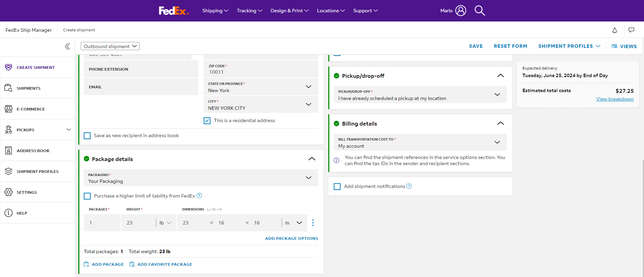Collapse the Pickup/drop-off section
The image size is (644, 277).
501,76
